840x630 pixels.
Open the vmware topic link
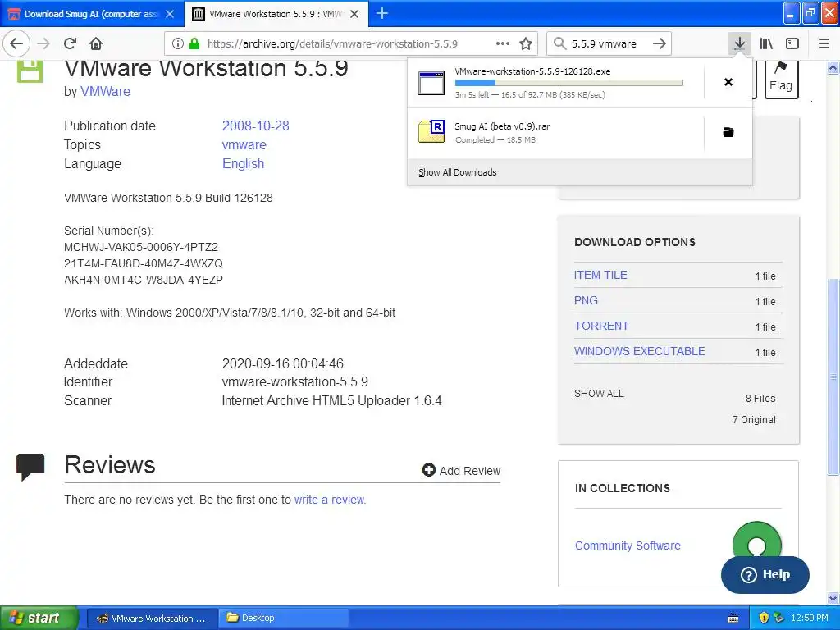pyautogui.click(x=244, y=144)
